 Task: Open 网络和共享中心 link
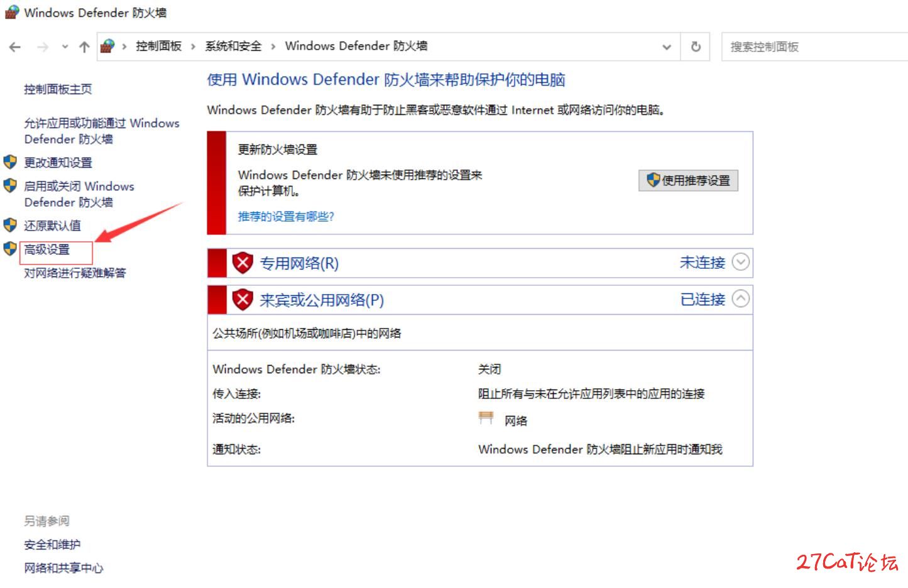[x=63, y=569]
